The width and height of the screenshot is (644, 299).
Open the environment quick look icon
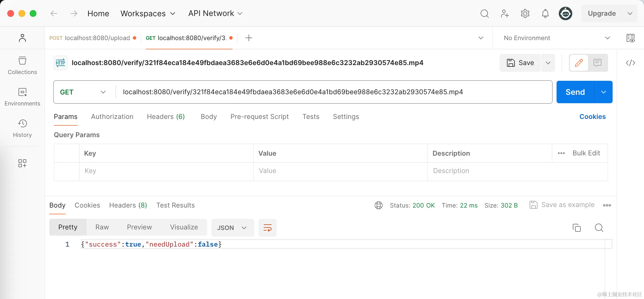tap(631, 38)
